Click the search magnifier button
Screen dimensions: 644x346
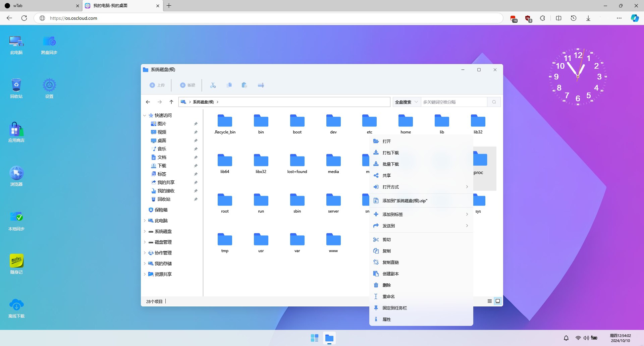point(494,102)
